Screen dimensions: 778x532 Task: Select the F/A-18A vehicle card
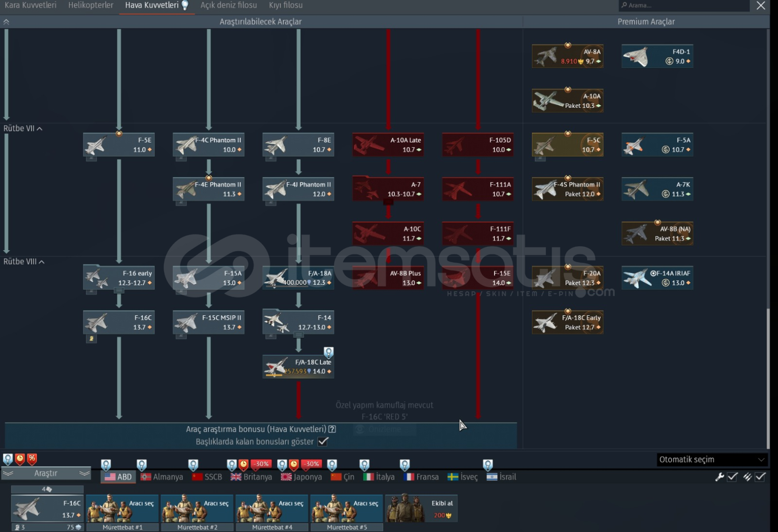pyautogui.click(x=298, y=278)
